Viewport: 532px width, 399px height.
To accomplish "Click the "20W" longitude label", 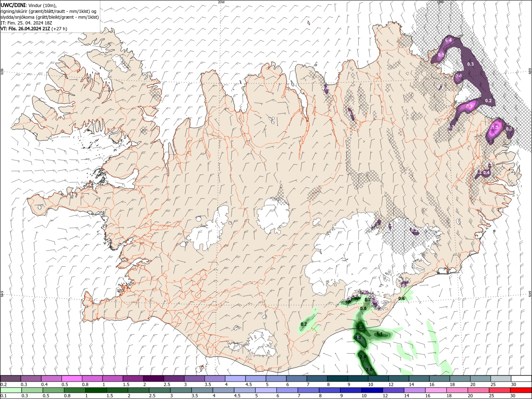I will (x=221, y=2).
